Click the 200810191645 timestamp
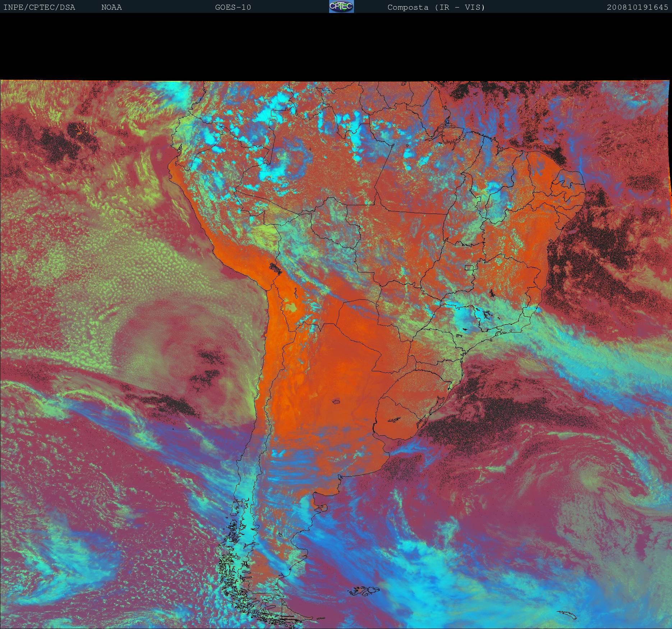Screen dimensions: 672x629 click(x=637, y=7)
